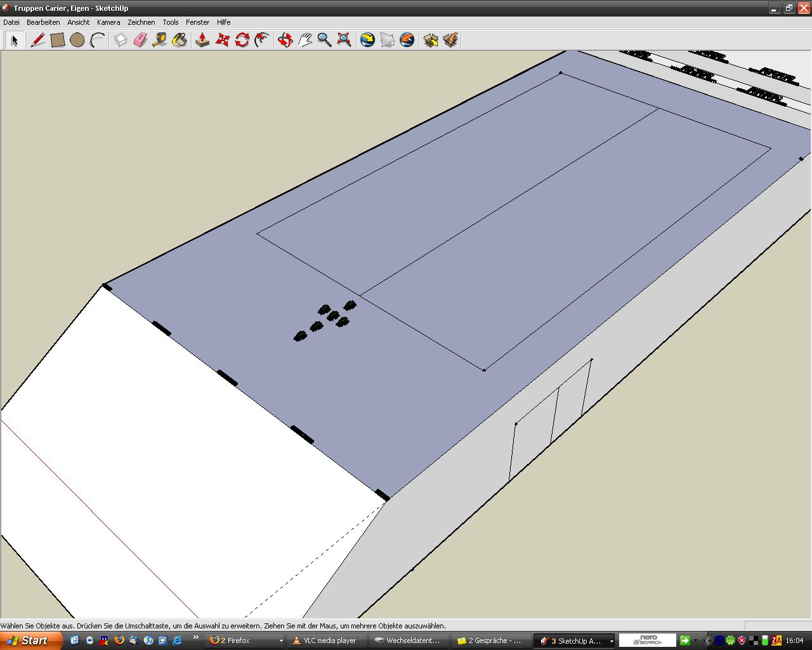Expand hidden quick launch icons chevron
The width and height of the screenshot is (812, 650).
click(196, 637)
